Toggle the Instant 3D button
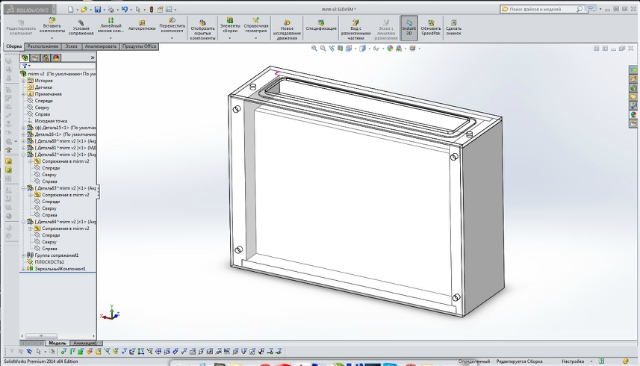Screen dimensions: 640x366 click(409, 27)
